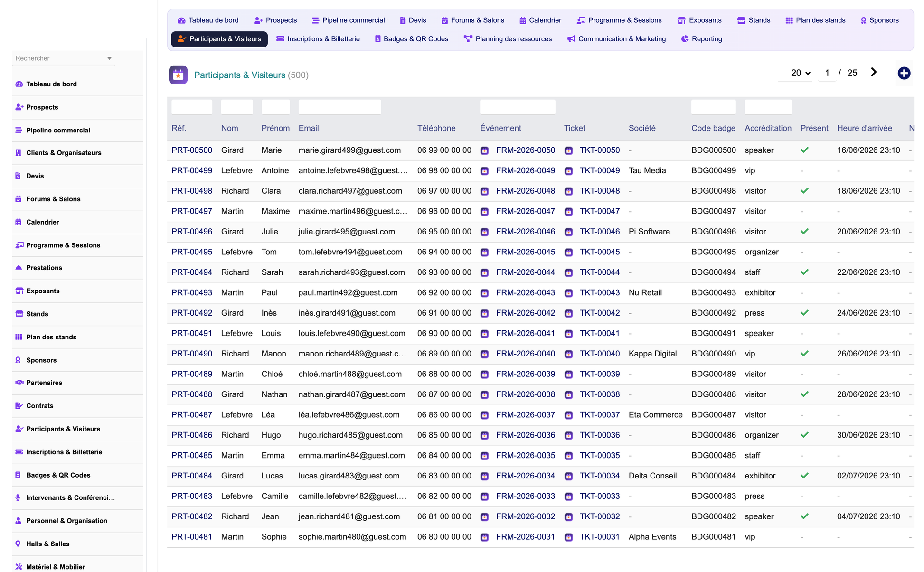Sort by the Nom column header
The image size is (924, 572).
point(230,128)
